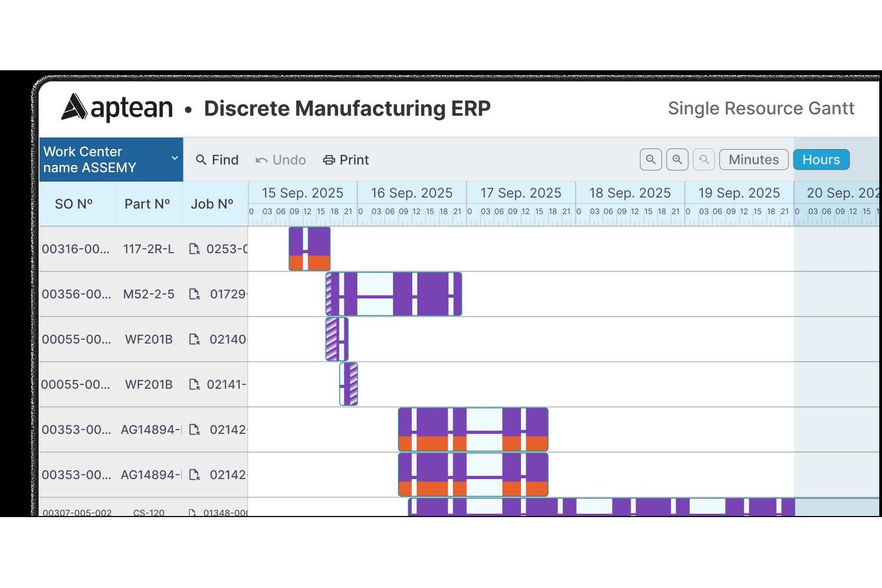Click the Single Resource Gantt title
882x588 pixels.
coord(761,108)
